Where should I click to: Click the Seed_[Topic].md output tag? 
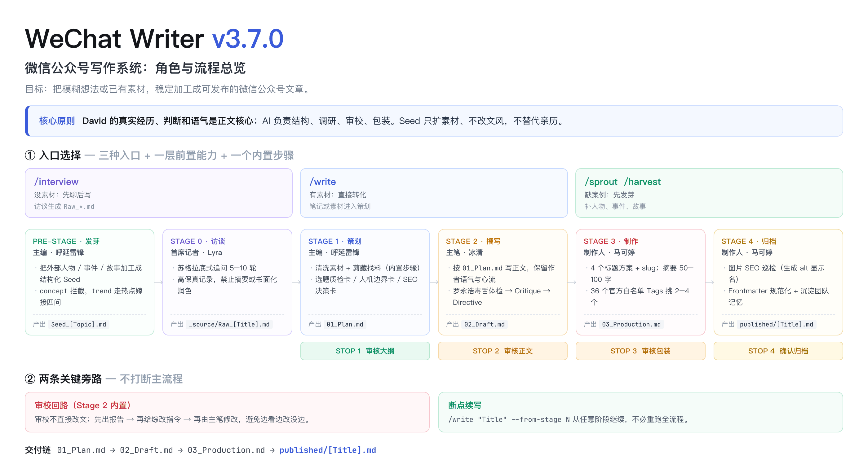78,324
